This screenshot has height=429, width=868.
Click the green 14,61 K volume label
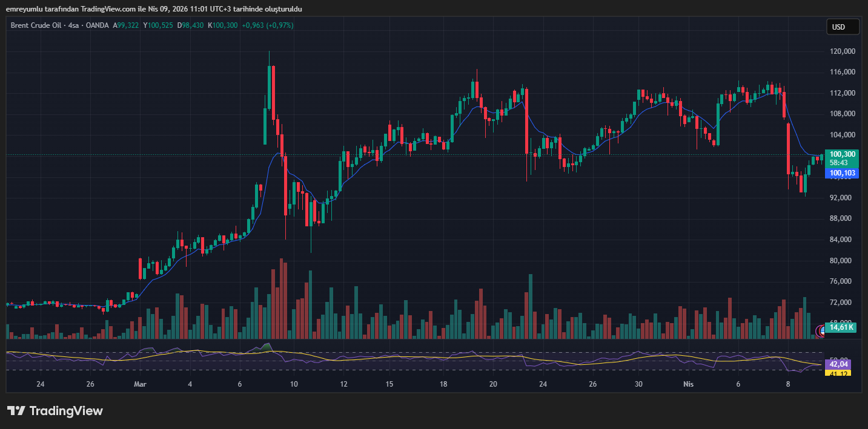click(x=841, y=327)
